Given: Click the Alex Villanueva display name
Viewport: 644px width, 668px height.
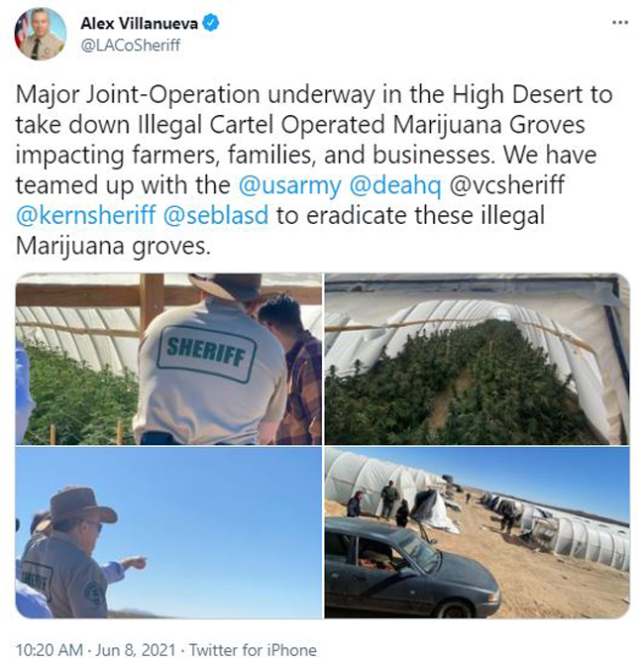Looking at the screenshot, I should tap(140, 23).
